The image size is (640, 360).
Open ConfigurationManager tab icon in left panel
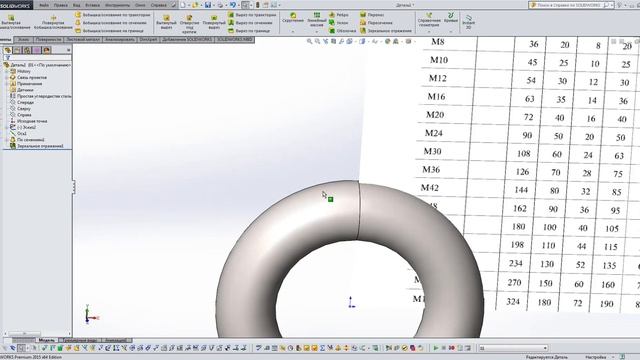tap(27, 50)
